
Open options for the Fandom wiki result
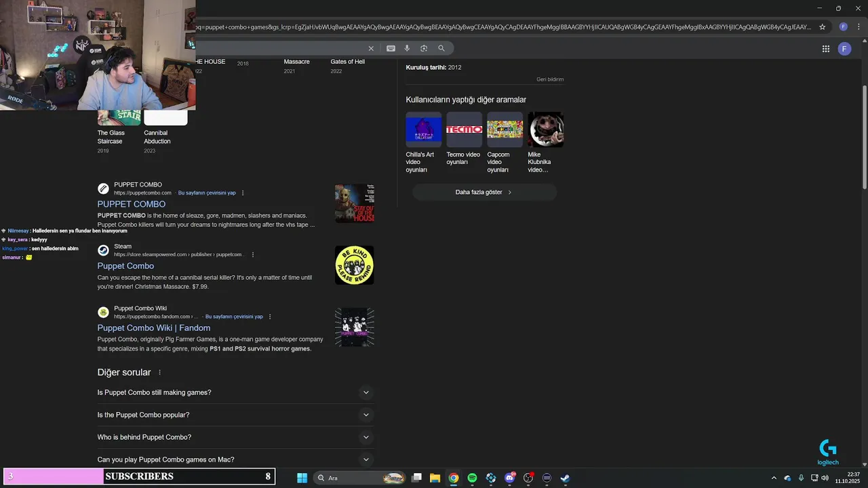click(270, 317)
